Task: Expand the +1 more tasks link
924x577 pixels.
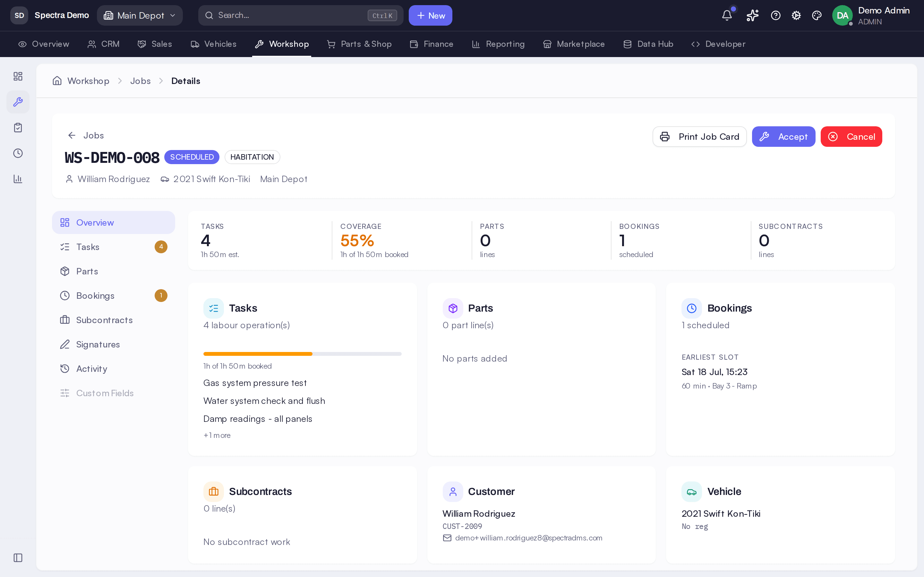Action: pyautogui.click(x=217, y=435)
